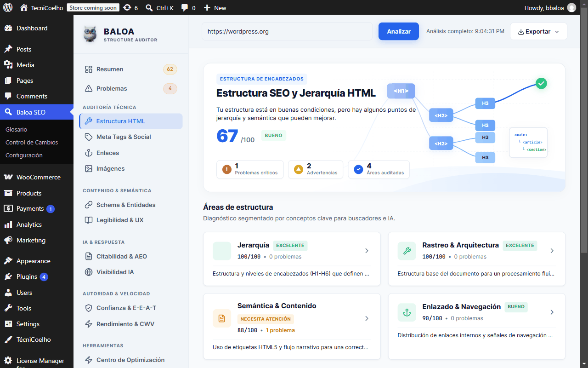Screen dimensions: 588x368
Task: Click the NECESITA ATENCIÓN badge
Action: tap(266, 319)
